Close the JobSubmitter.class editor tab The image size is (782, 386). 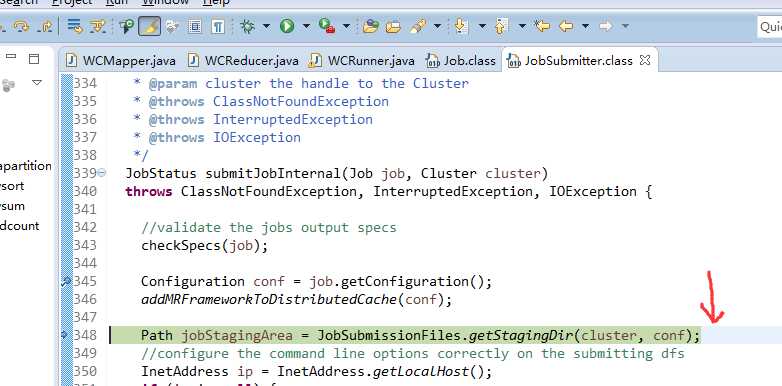(x=645, y=60)
